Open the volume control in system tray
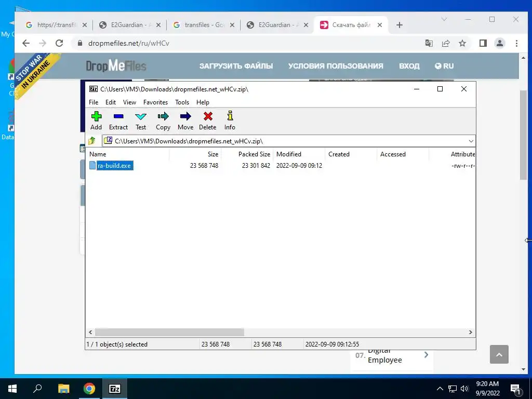The width and height of the screenshot is (532, 399). pos(465,389)
